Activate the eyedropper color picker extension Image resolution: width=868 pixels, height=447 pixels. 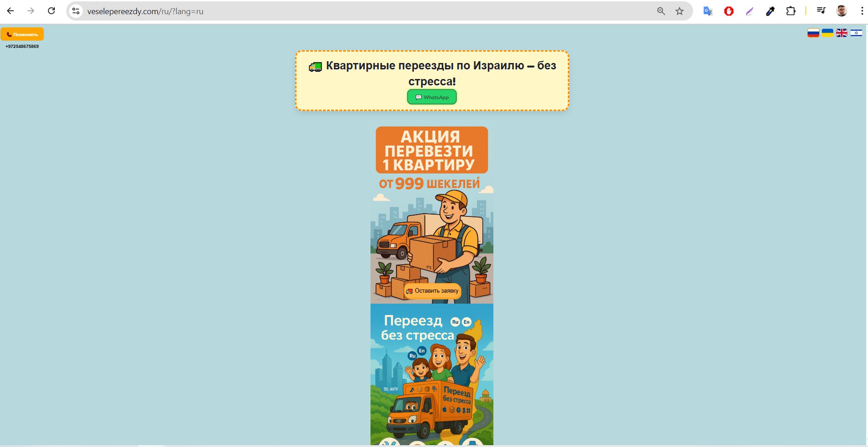770,11
